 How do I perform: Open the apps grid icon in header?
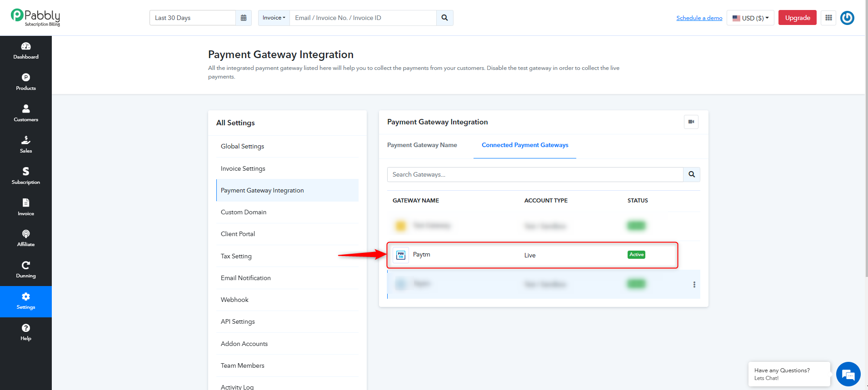tap(828, 18)
